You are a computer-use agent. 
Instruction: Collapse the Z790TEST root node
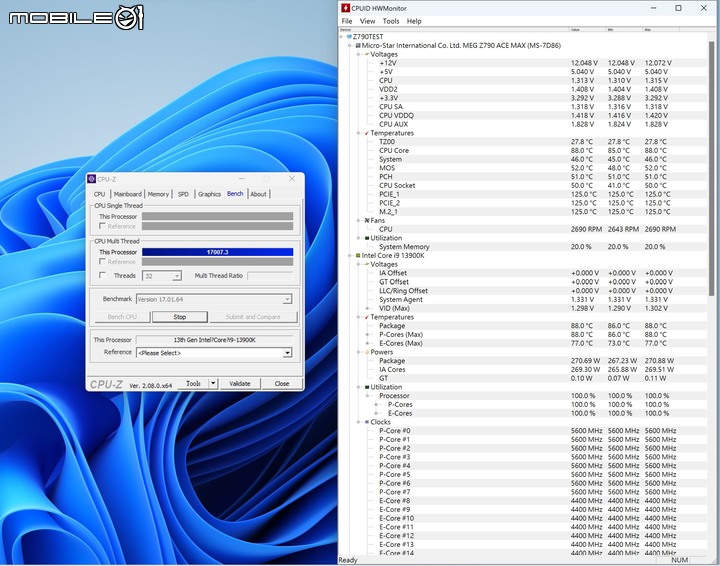[x=341, y=37]
